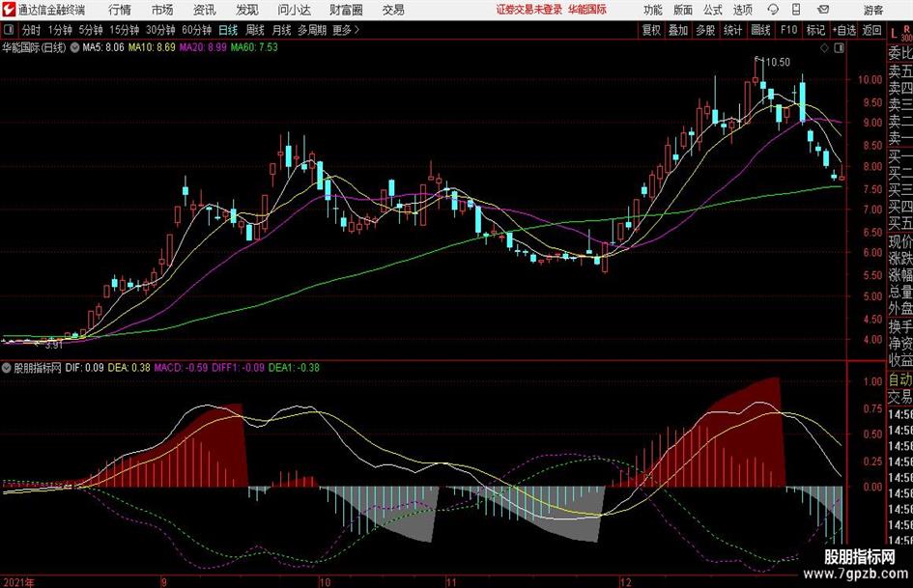
Task: Open the 发现 menu
Action: coord(247,10)
